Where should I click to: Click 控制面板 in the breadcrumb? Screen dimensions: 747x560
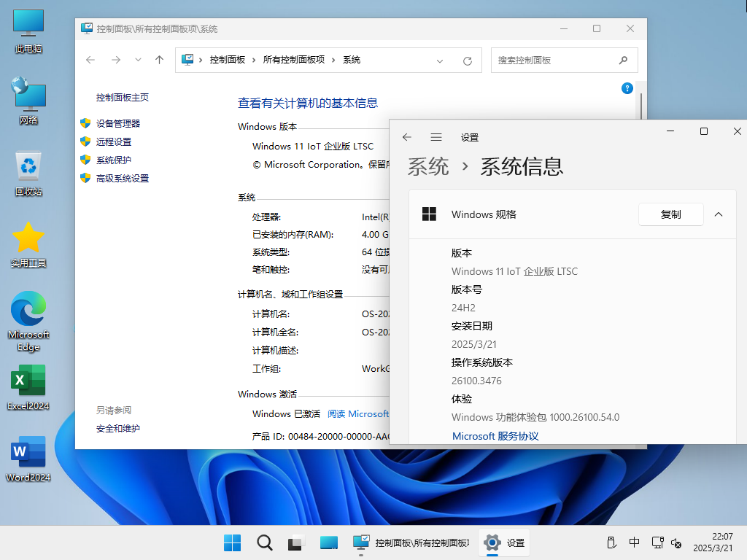(228, 60)
